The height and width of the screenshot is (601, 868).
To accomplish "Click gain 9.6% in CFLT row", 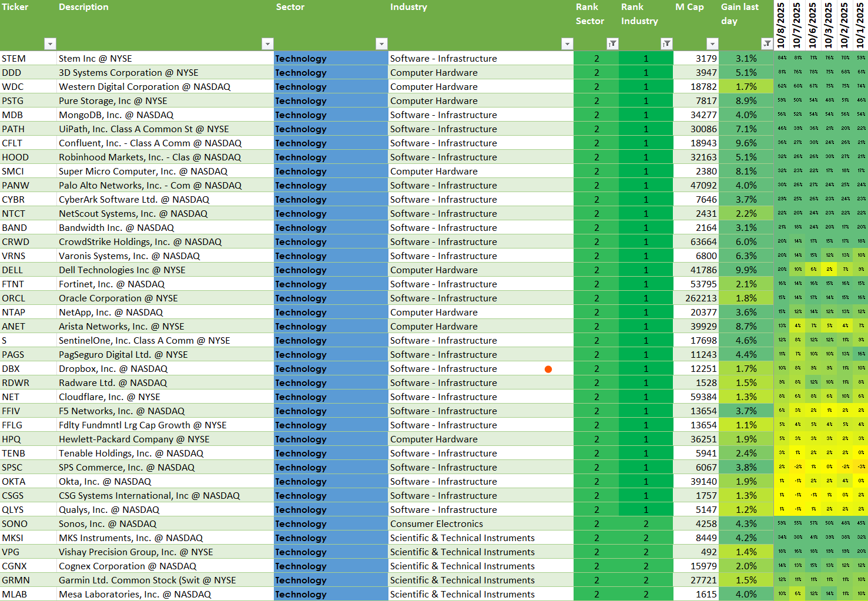I will pyautogui.click(x=746, y=143).
